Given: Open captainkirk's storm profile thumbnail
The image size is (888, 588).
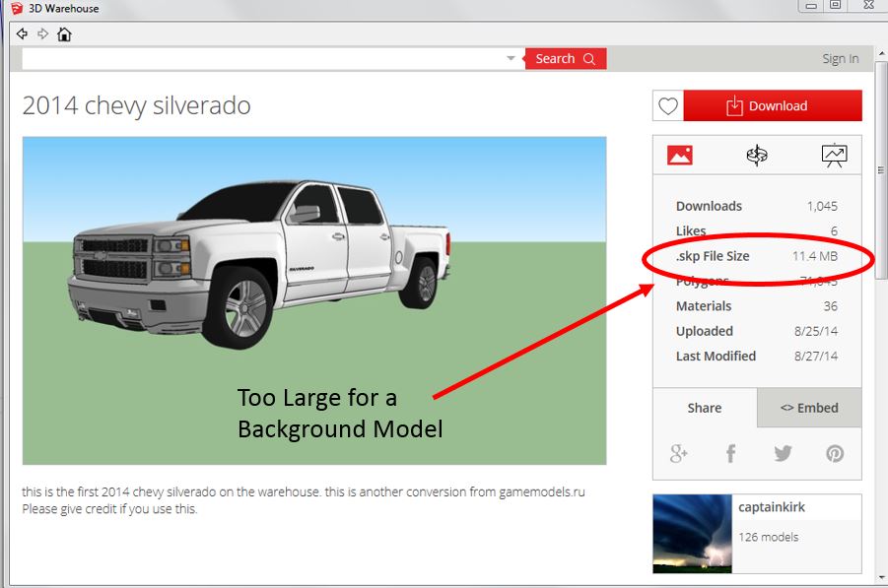Looking at the screenshot, I should [x=692, y=534].
